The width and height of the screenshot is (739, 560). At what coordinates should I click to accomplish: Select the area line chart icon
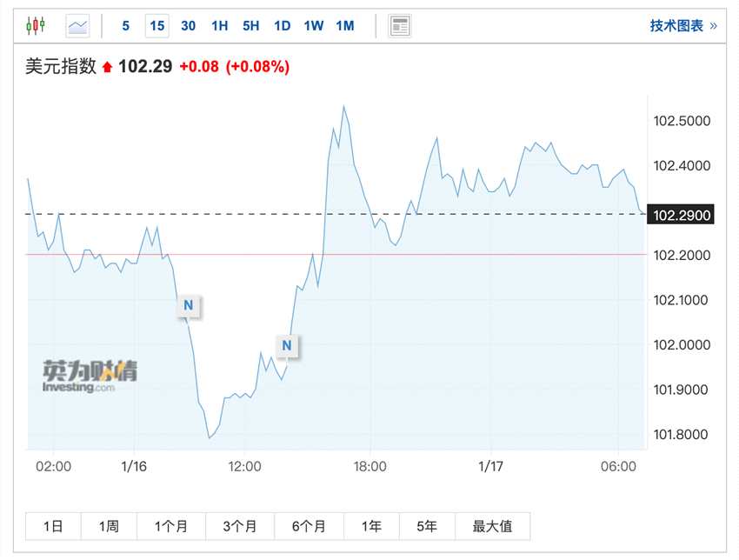(x=78, y=26)
